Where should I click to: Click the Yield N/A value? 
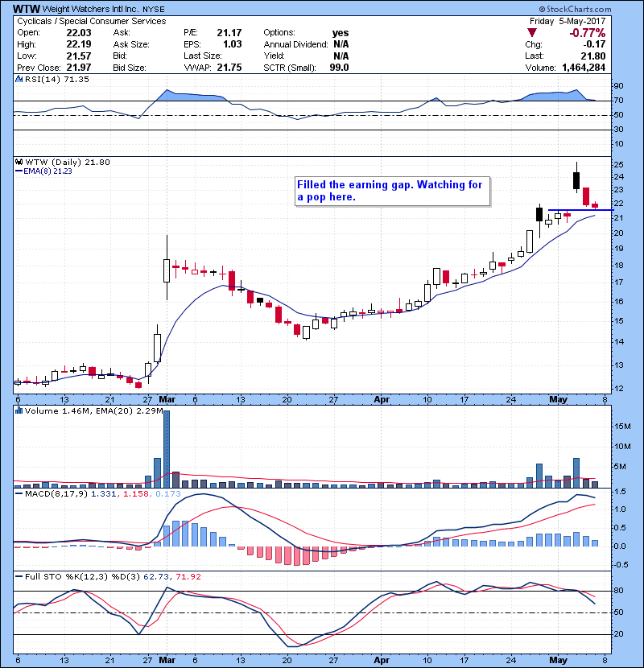point(341,56)
